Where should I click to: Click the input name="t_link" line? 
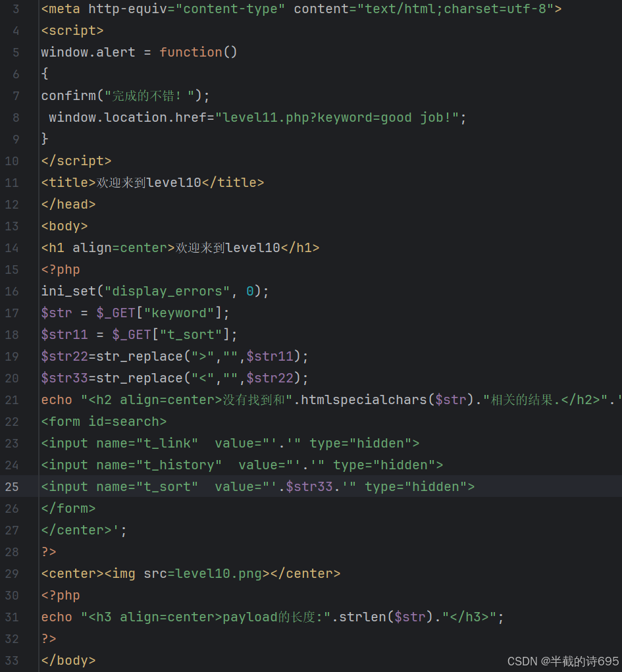(x=230, y=444)
